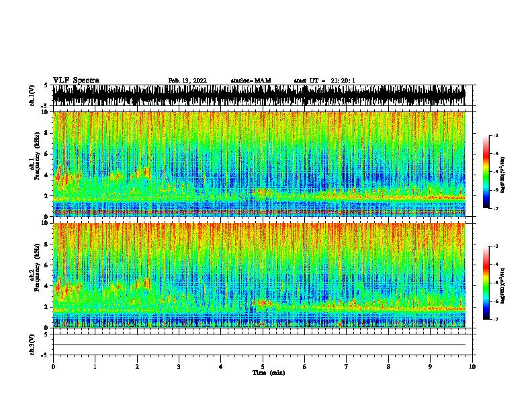Click the "VLF Spectra" plot title
The image size is (532, 411).
tap(76, 81)
